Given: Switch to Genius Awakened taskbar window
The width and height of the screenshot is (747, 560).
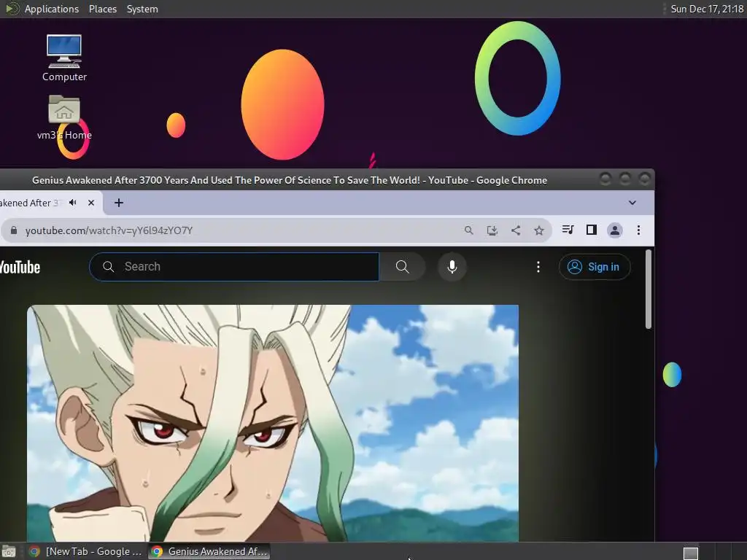Looking at the screenshot, I should (209, 551).
